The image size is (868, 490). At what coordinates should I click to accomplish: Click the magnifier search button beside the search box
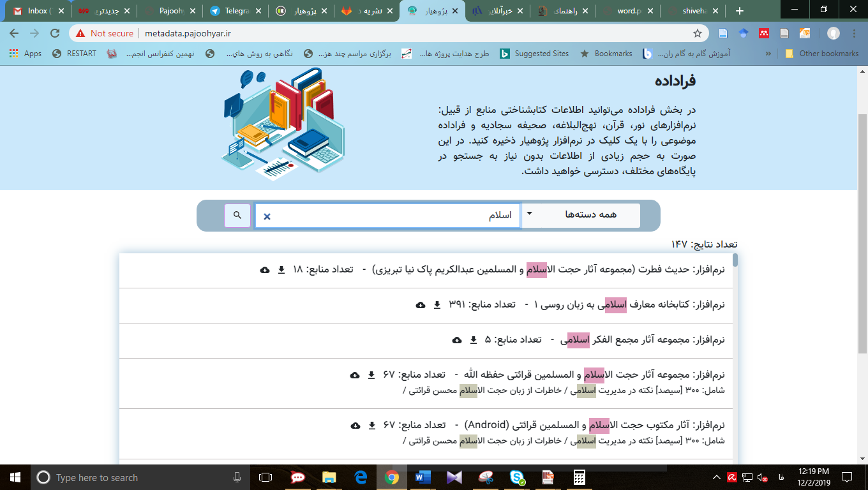(237, 216)
